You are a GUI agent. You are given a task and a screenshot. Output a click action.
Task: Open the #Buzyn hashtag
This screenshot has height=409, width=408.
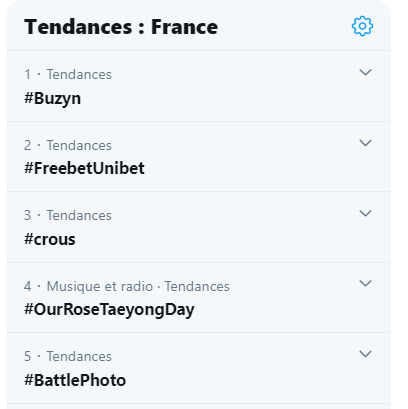[52, 99]
